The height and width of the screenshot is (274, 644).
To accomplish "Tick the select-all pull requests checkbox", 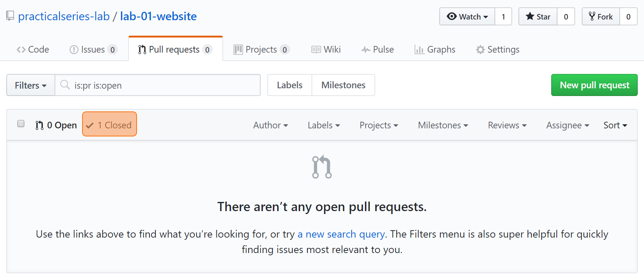I will pyautogui.click(x=21, y=124).
